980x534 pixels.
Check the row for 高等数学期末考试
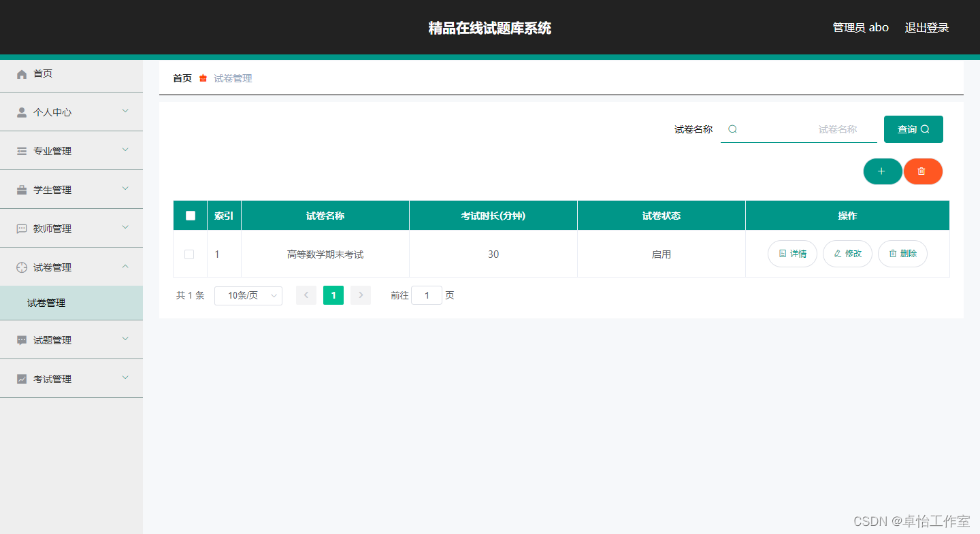(189, 254)
